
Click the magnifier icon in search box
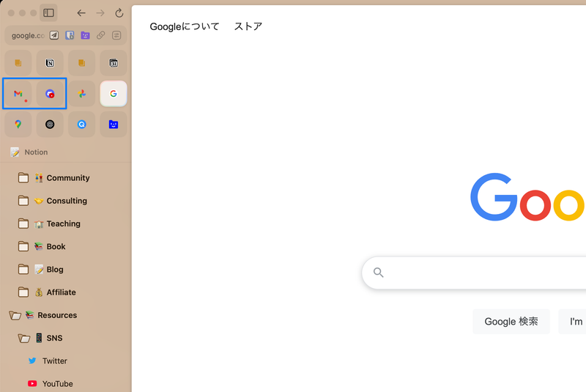[379, 273]
